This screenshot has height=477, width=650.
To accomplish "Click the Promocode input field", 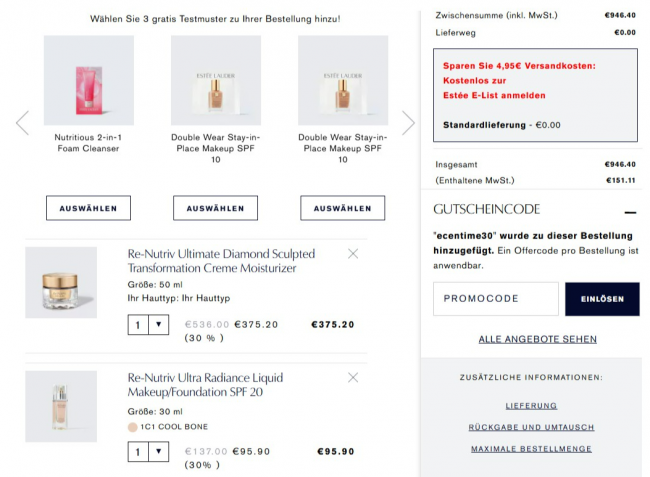I will [x=495, y=299].
